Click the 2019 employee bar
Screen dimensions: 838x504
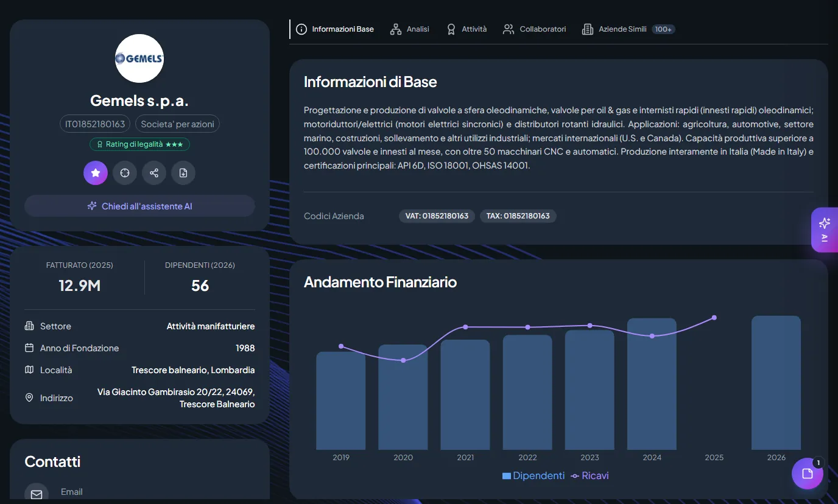tap(341, 401)
